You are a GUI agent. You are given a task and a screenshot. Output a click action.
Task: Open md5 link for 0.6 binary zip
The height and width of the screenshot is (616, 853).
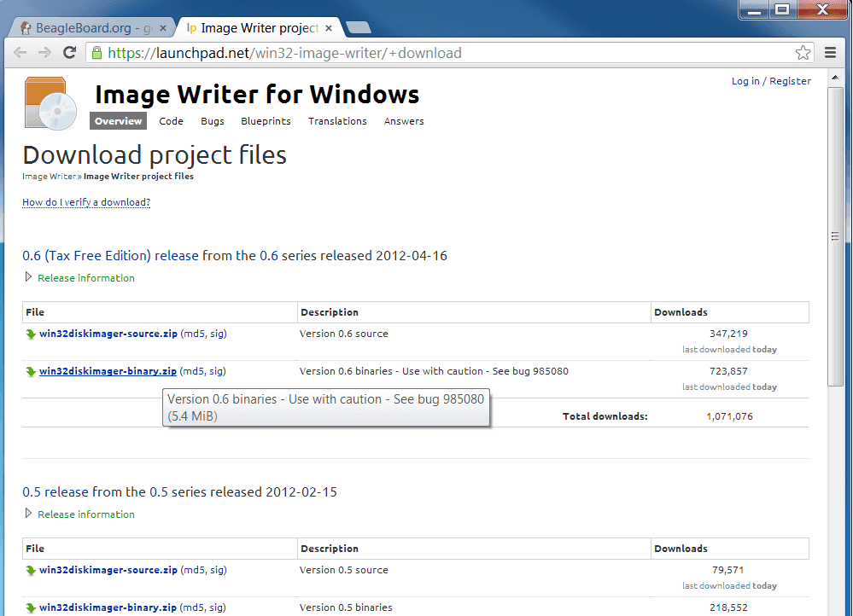193,371
